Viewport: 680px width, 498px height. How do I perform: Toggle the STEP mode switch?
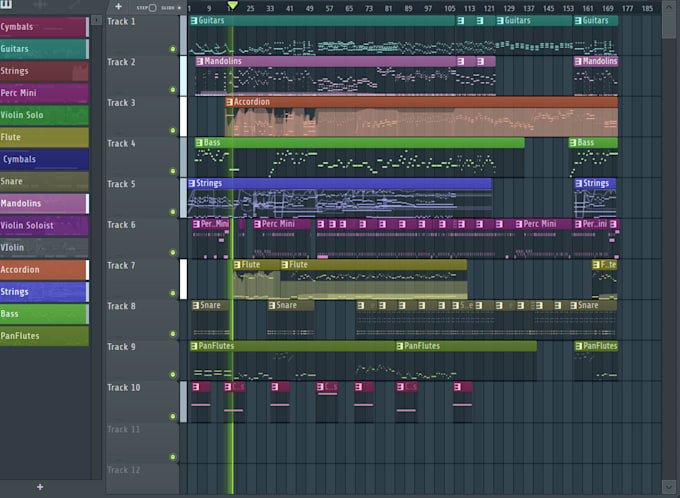pyautogui.click(x=152, y=8)
